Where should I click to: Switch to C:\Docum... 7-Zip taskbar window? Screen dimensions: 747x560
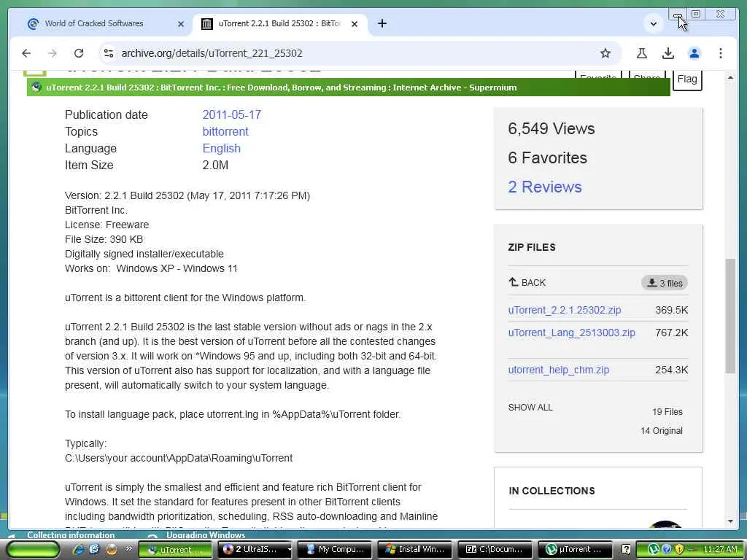coord(495,550)
